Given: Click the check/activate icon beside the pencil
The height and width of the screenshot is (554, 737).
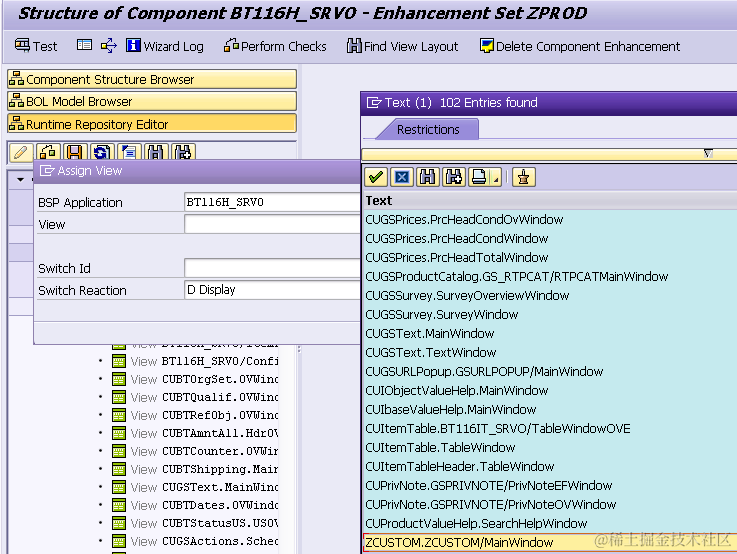Looking at the screenshot, I should pyautogui.click(x=48, y=152).
